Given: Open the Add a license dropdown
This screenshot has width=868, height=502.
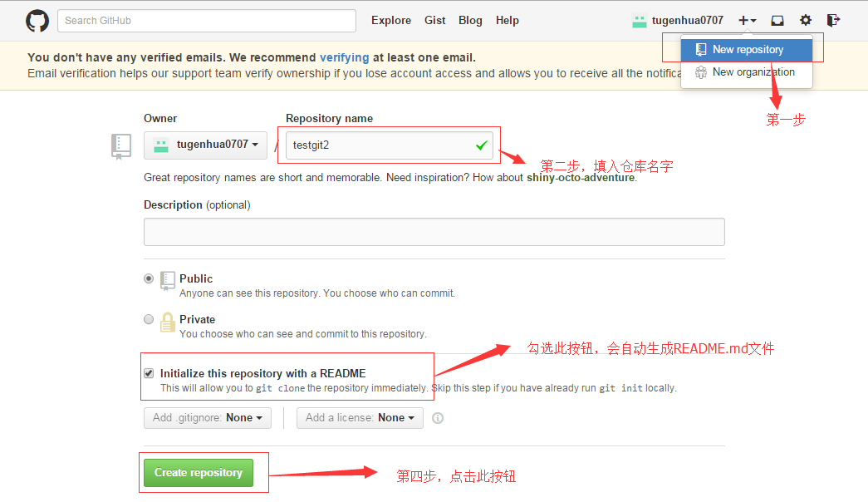Looking at the screenshot, I should [360, 418].
